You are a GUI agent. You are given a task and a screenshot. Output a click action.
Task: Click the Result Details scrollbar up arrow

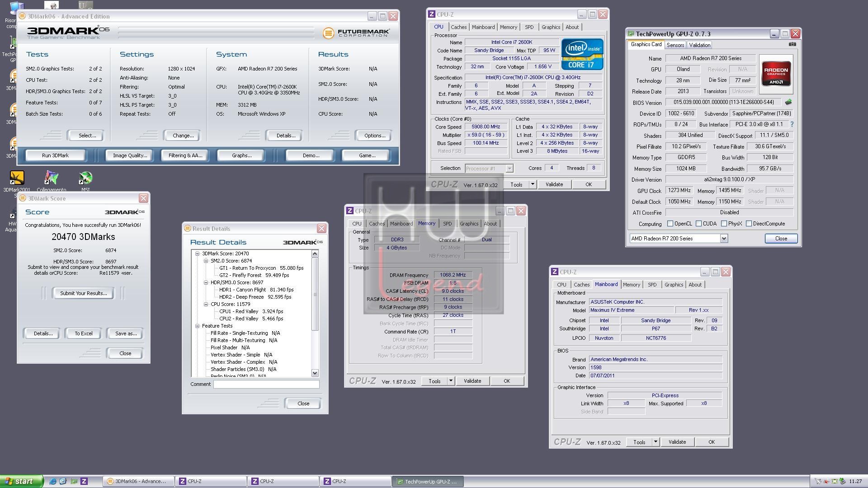(315, 254)
